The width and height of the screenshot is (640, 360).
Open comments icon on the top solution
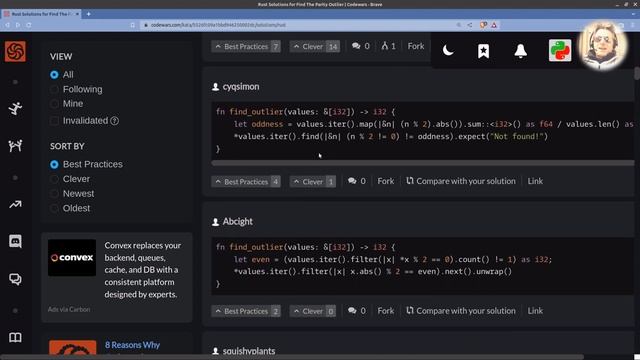pos(356,46)
